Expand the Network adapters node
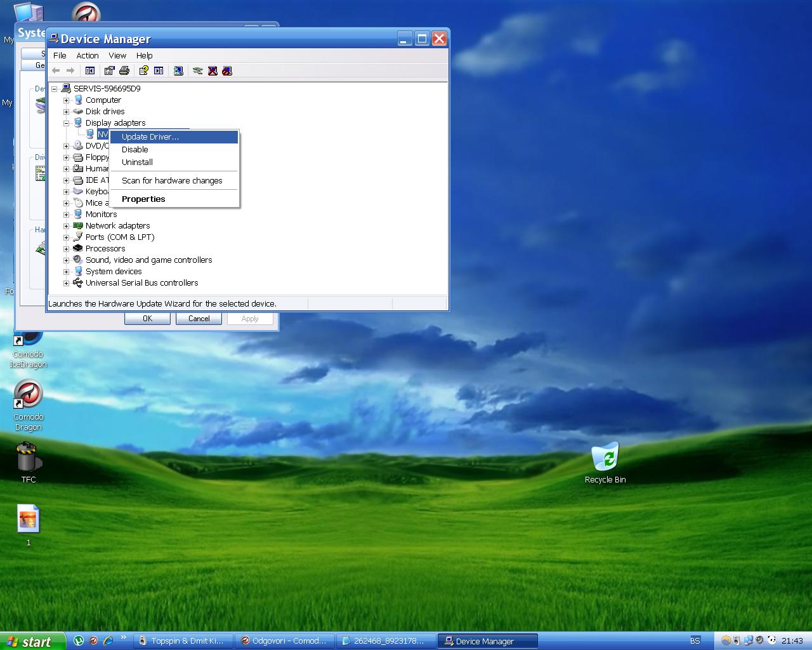The image size is (812, 650). tap(66, 226)
